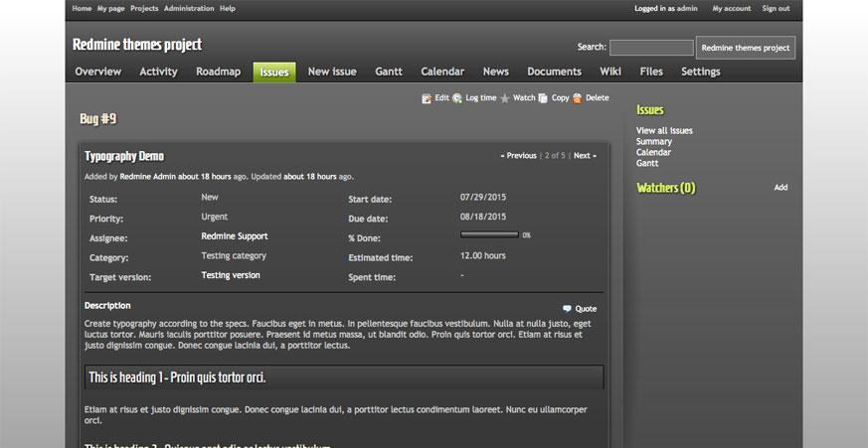
Task: Open the Redmine themes project dropdown
Action: (745, 48)
